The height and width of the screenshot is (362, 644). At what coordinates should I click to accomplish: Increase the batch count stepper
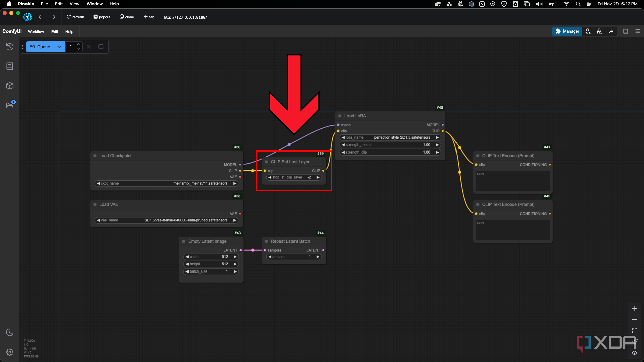[x=78, y=44]
